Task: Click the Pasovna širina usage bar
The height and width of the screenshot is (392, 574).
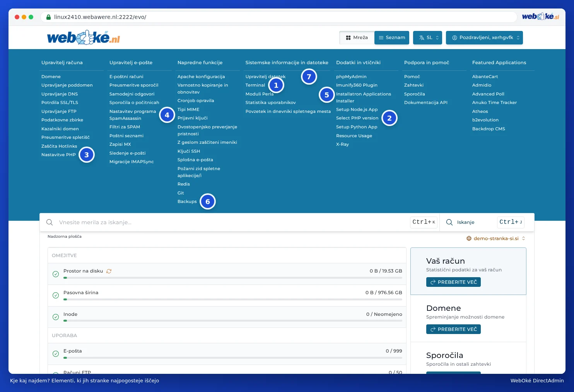Action: [x=233, y=299]
